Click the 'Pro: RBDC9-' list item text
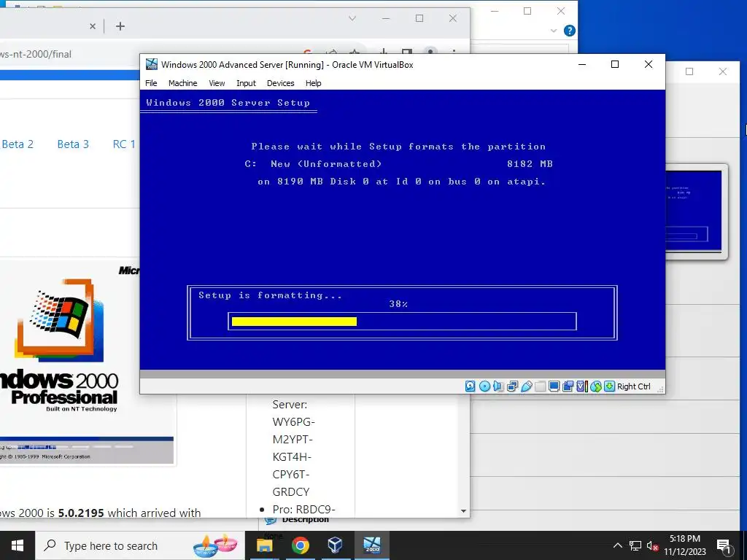This screenshot has height=560, width=747. 304,509
